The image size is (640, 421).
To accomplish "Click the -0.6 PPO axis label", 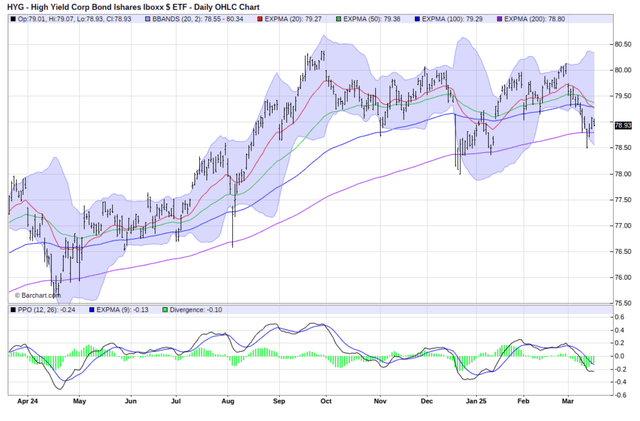I will pos(620,395).
